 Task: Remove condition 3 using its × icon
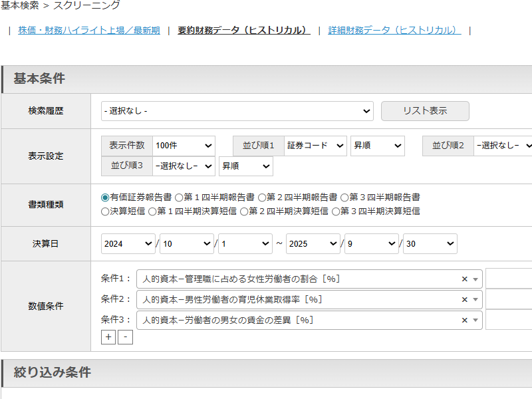point(465,321)
